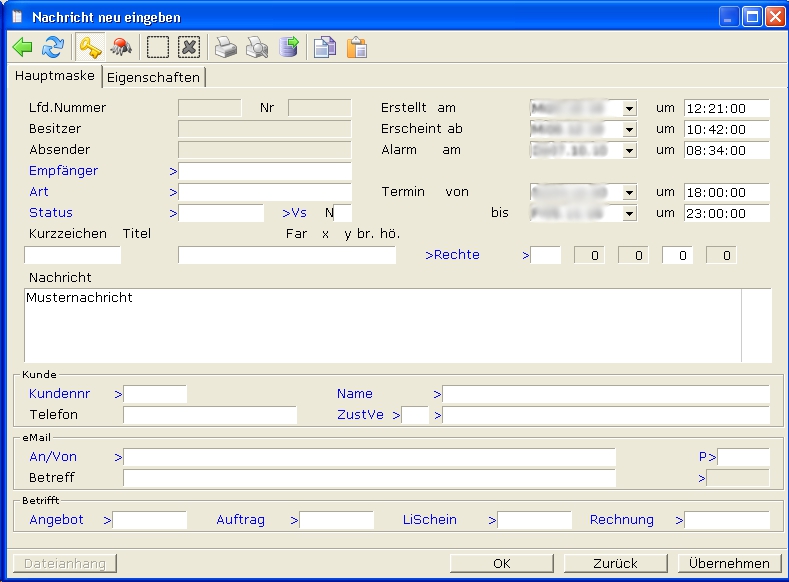Click the blue refresh arrows icon

click(x=52, y=48)
